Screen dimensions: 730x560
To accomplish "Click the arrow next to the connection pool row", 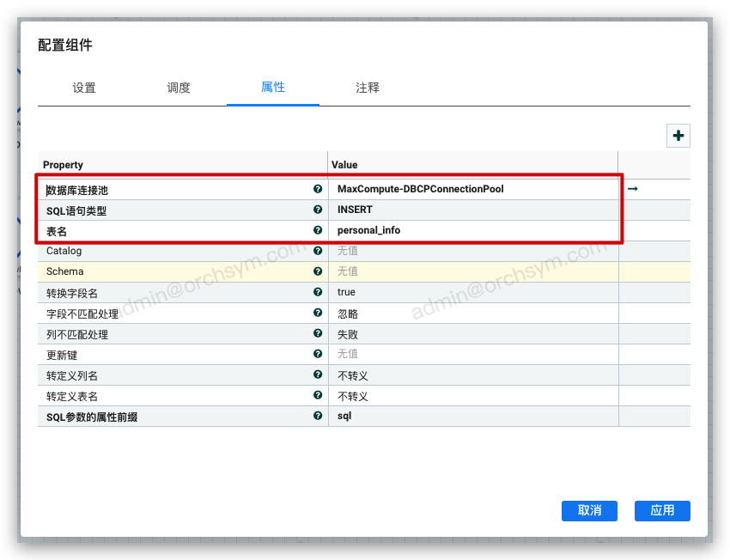I will point(633,189).
